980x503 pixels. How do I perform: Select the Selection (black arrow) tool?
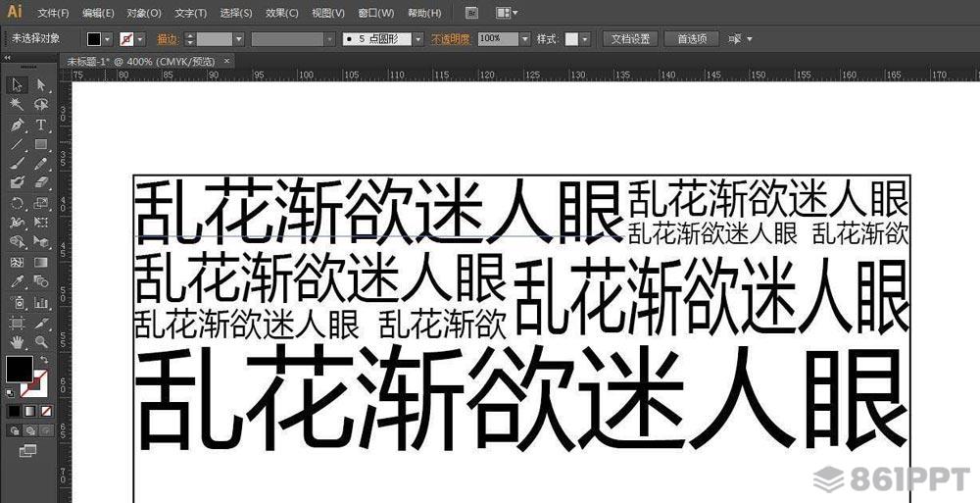pos(18,85)
